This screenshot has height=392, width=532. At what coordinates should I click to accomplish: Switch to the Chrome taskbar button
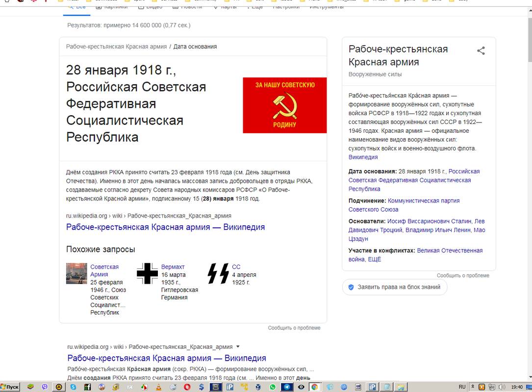click(x=315, y=387)
